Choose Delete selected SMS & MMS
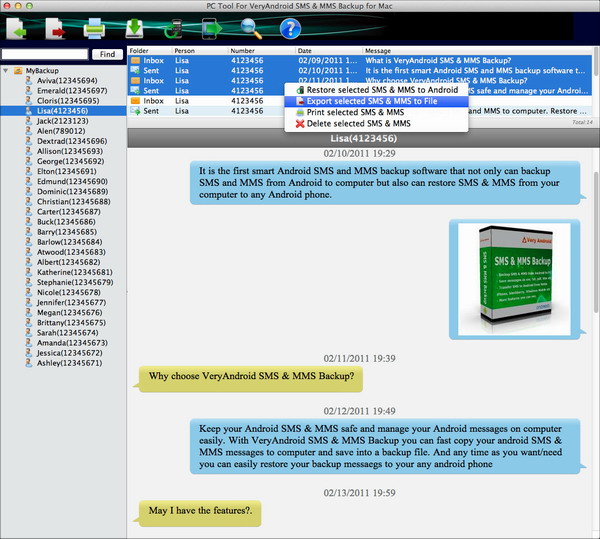Viewport: 600px width, 539px height. coord(376,124)
